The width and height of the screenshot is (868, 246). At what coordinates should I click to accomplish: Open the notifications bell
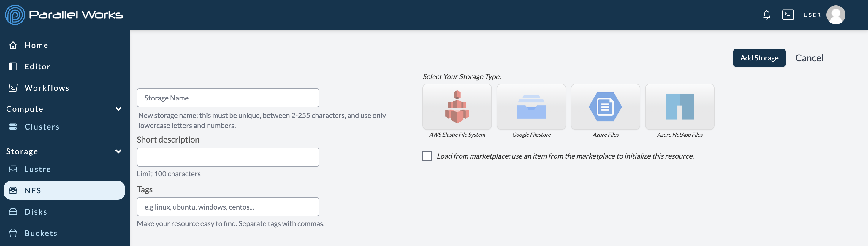click(x=766, y=15)
